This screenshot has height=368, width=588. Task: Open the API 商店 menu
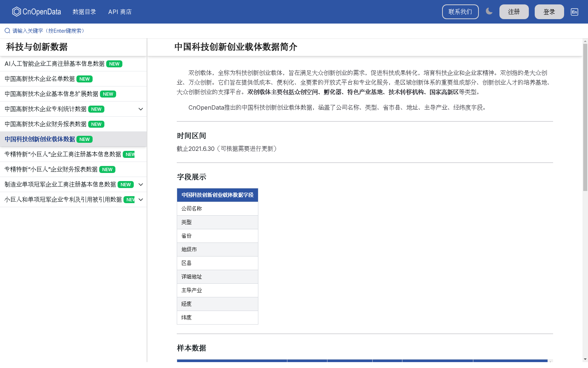[120, 12]
